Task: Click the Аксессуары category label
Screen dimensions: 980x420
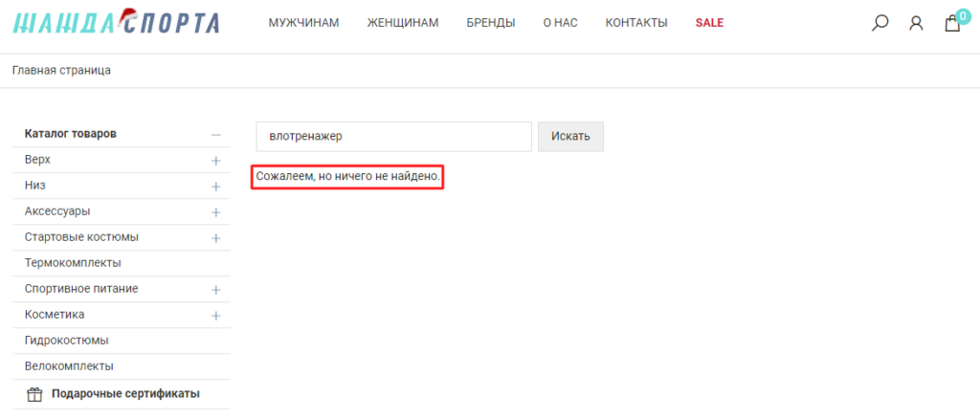Action: click(57, 211)
